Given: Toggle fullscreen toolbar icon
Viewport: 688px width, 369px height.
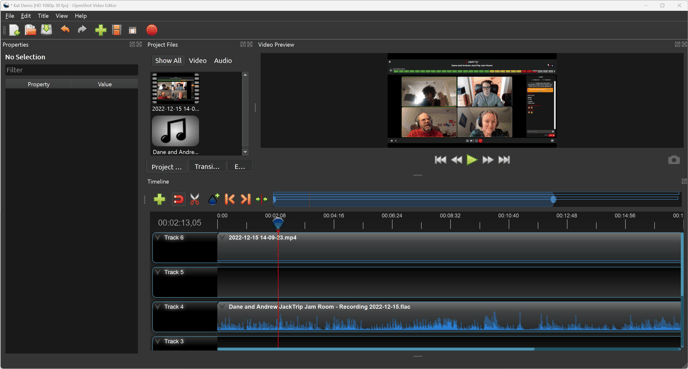Looking at the screenshot, I should click(x=133, y=30).
